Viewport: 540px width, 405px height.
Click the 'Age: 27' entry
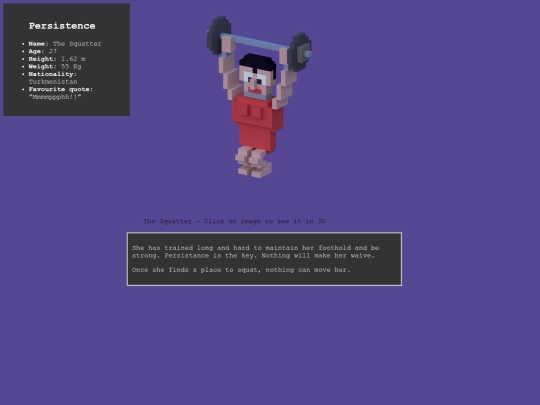pyautogui.click(x=43, y=51)
